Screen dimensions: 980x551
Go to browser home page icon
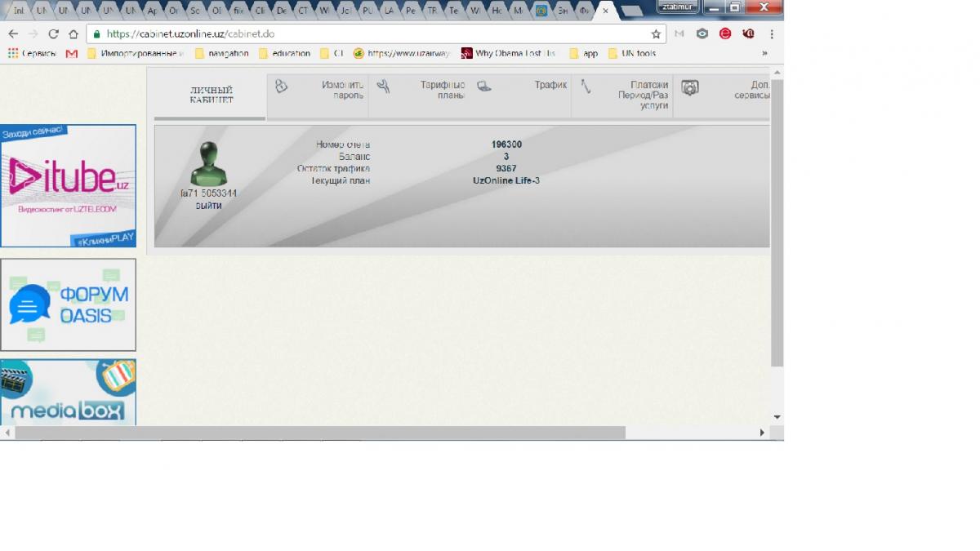click(73, 34)
